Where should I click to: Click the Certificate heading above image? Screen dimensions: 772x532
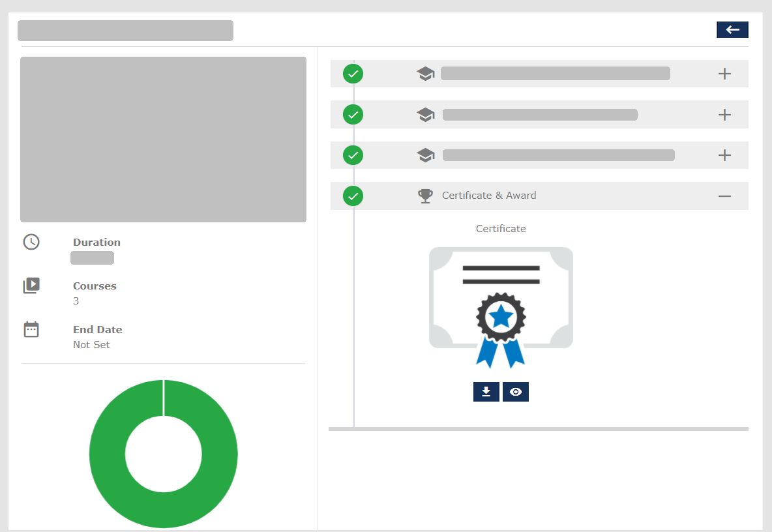[x=501, y=229]
